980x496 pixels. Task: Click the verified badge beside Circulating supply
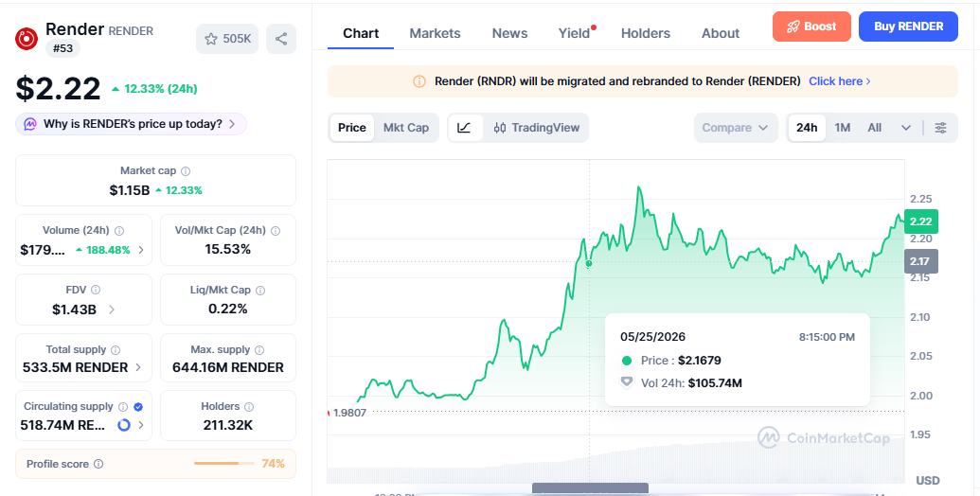pyautogui.click(x=138, y=407)
